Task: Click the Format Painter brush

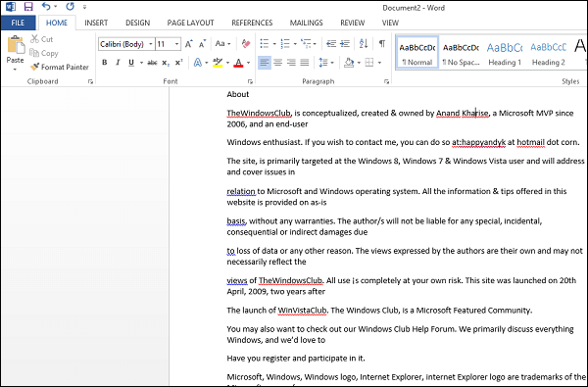Action: [34, 68]
